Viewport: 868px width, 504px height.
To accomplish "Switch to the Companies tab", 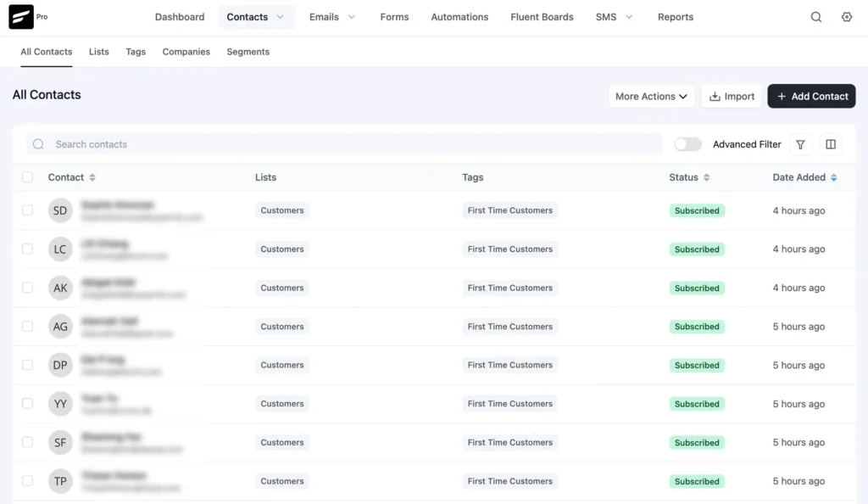I will pos(186,52).
